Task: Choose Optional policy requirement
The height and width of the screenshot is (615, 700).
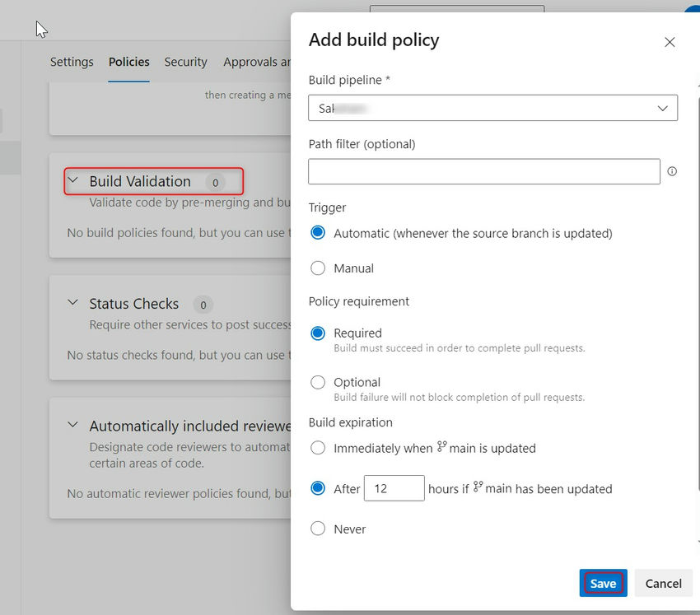Action: (318, 383)
